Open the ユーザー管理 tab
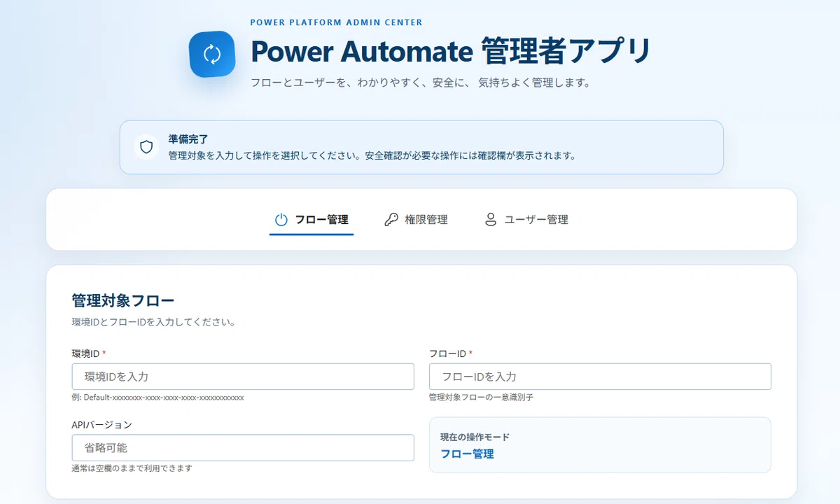This screenshot has width=840, height=504. pyautogui.click(x=526, y=220)
